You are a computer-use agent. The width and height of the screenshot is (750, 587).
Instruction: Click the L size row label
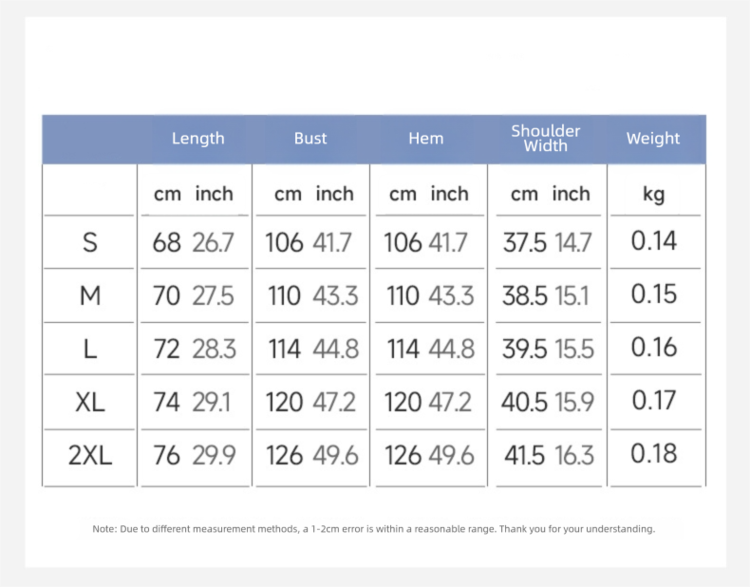(90, 349)
